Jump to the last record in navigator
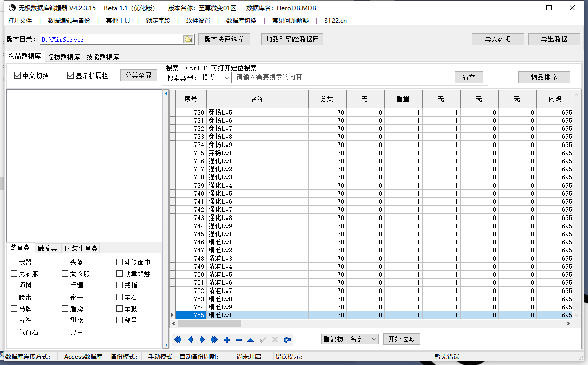The width and height of the screenshot is (588, 365). point(214,340)
